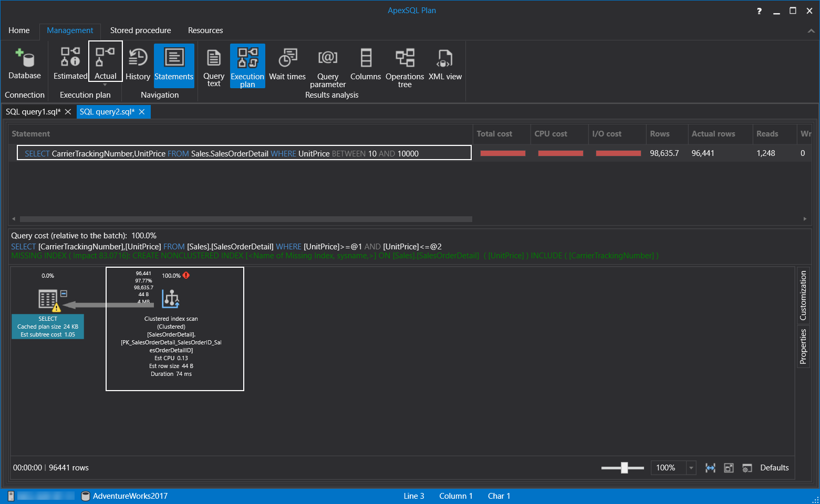Expand the Actual plan dropdown arrow

pyautogui.click(x=105, y=85)
